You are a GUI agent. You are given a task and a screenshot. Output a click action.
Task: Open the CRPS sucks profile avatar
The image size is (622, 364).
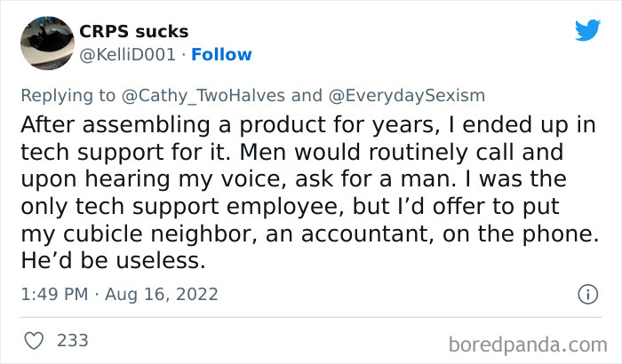[45, 43]
